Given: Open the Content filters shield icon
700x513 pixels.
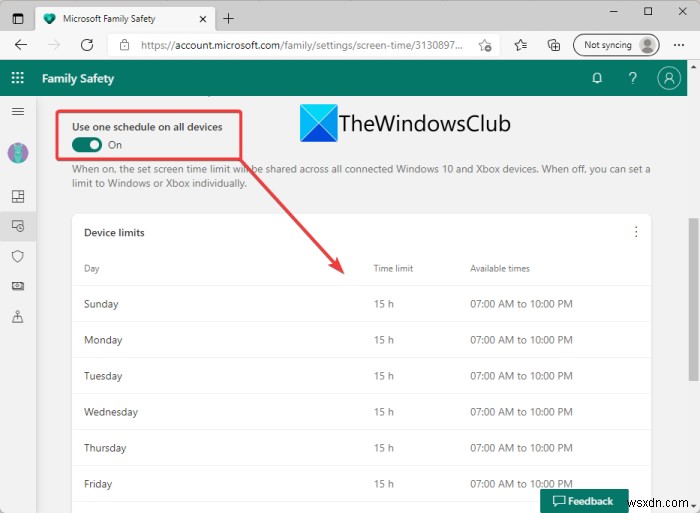Looking at the screenshot, I should pos(18,256).
